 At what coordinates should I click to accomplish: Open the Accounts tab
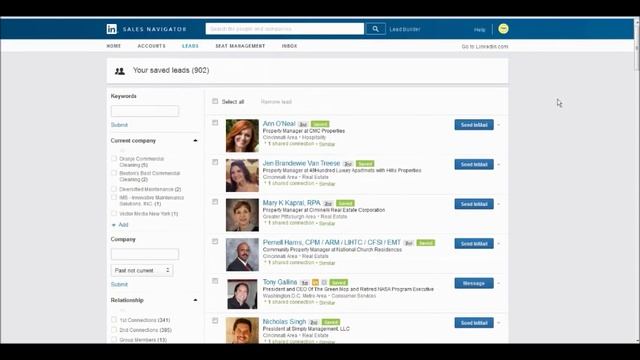coord(151,46)
